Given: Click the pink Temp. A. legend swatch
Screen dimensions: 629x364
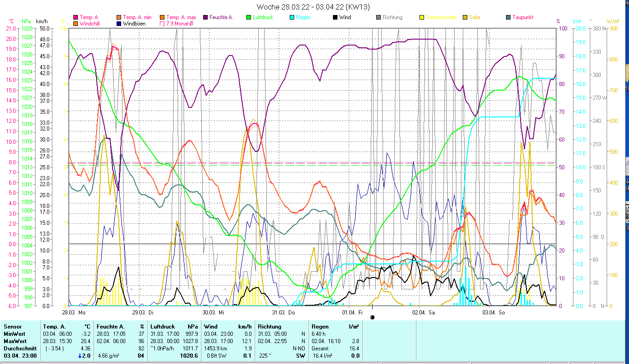Looking at the screenshot, I should tap(76, 17).
